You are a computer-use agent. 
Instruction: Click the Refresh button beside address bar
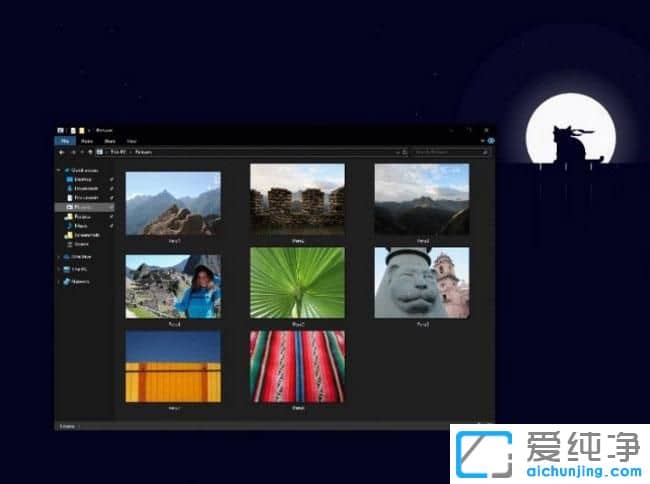point(405,152)
